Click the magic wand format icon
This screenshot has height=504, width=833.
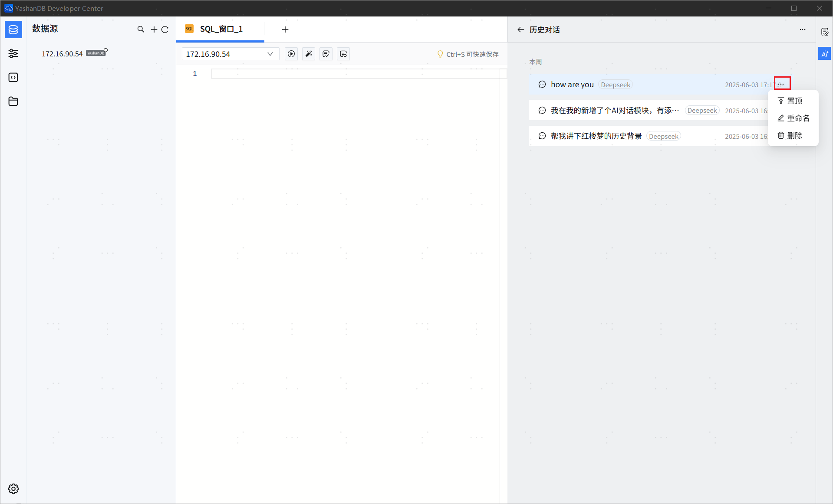point(309,54)
